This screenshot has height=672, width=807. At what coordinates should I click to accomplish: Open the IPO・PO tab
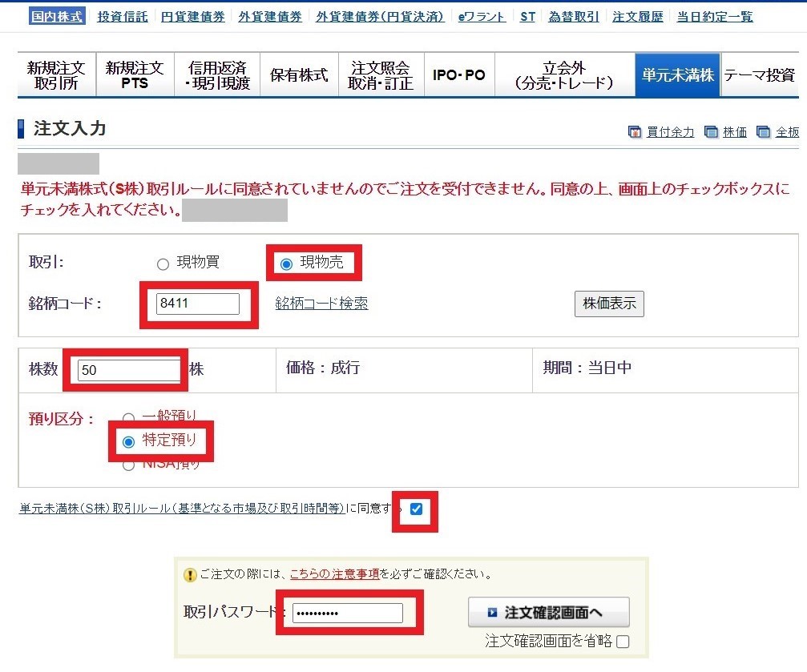tap(459, 74)
